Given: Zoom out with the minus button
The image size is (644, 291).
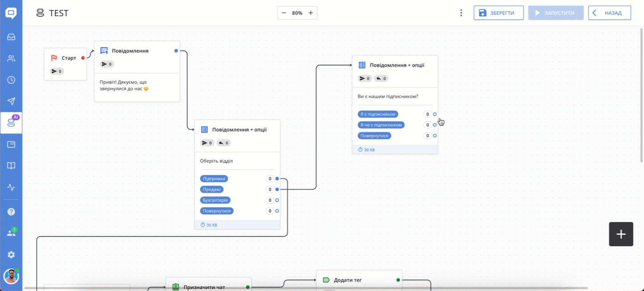Looking at the screenshot, I should (284, 13).
